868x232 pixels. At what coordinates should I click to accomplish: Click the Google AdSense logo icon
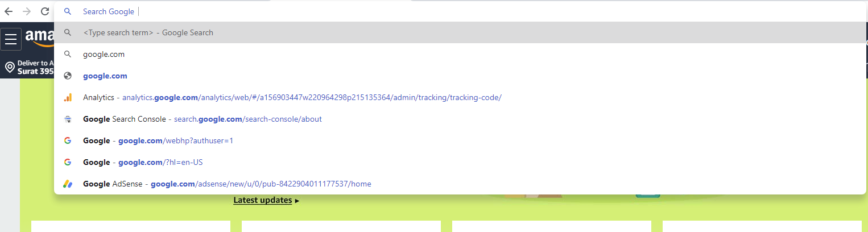(68, 184)
